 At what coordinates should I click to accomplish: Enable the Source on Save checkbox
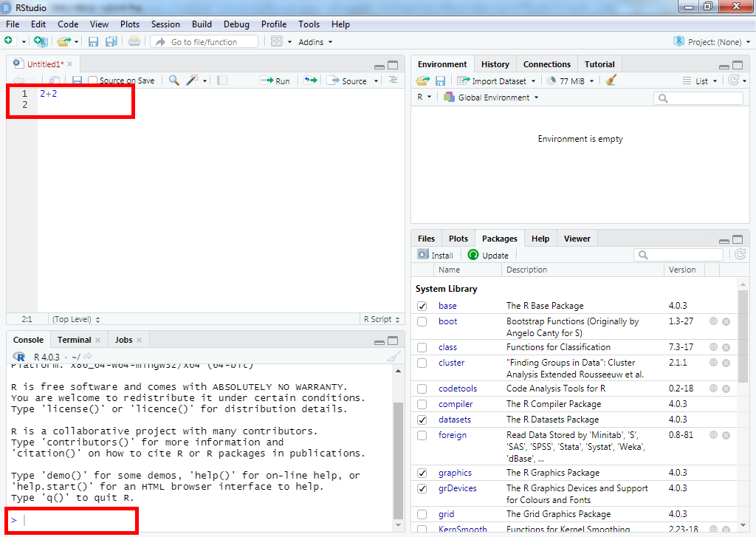[x=93, y=81]
